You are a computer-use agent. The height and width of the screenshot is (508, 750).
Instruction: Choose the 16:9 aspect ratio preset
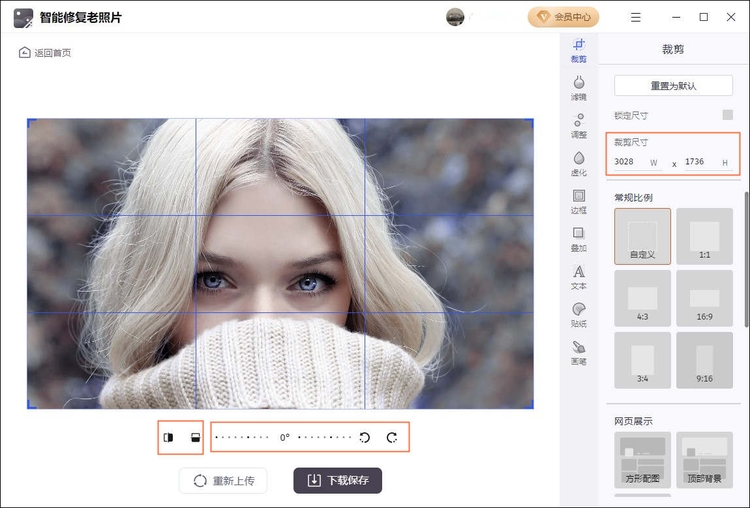coord(704,298)
